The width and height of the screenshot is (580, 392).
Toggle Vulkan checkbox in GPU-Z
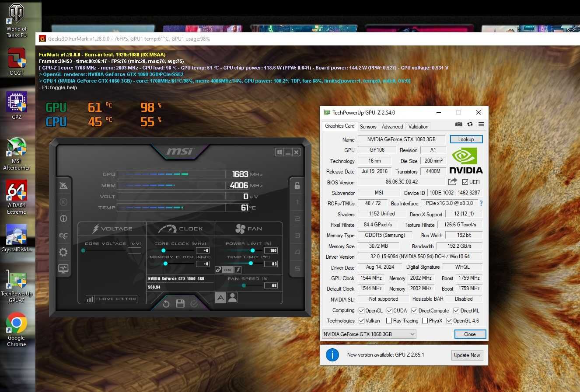361,321
